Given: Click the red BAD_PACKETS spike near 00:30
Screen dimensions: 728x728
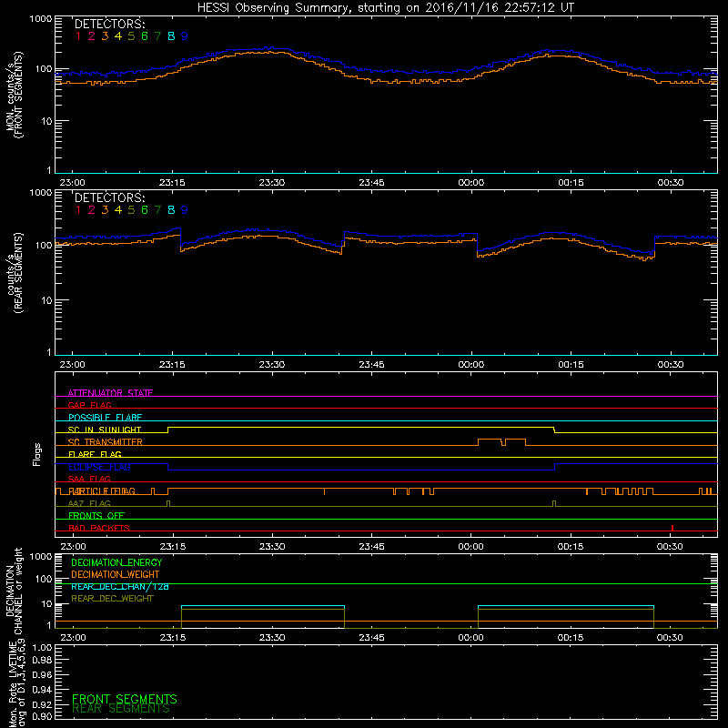Looking at the screenshot, I should click(672, 528).
